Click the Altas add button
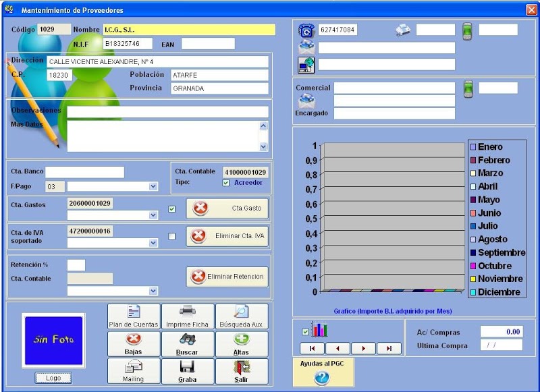The height and width of the screenshot is (392, 540). point(242,344)
